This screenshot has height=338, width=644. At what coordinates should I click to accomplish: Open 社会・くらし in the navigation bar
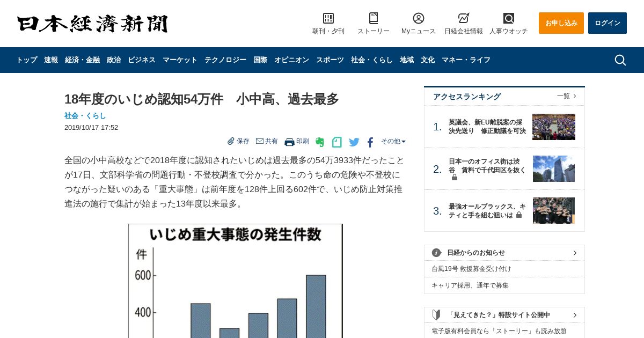(372, 60)
